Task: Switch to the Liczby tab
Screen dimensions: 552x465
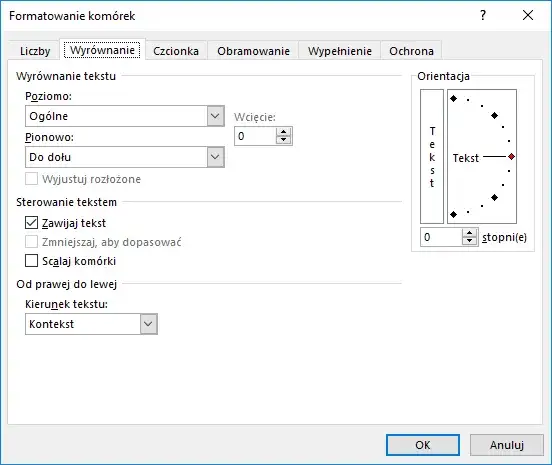Action: pos(35,51)
